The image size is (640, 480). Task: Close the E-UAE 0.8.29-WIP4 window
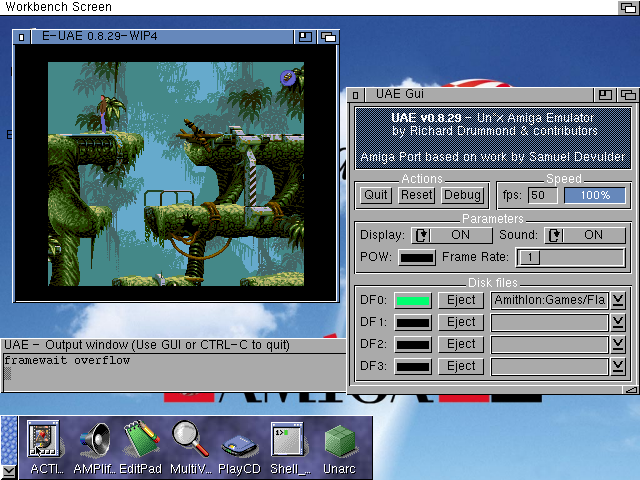(22, 37)
